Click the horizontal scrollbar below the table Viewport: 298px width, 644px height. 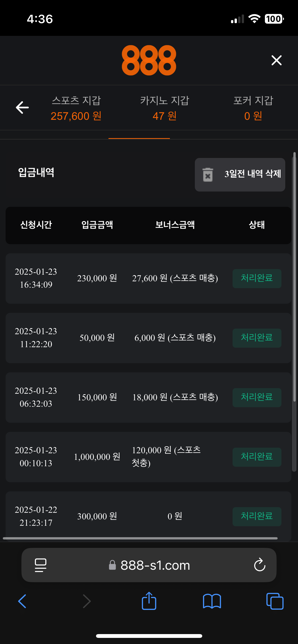[x=140, y=538]
